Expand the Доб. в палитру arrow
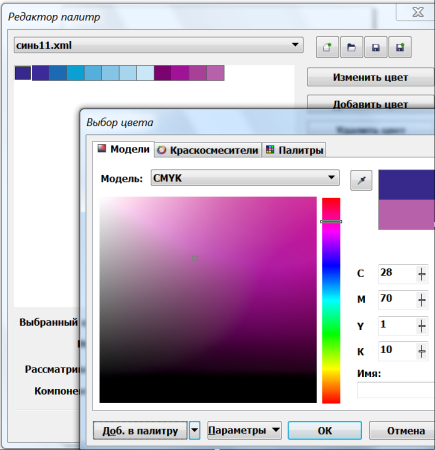 pyautogui.click(x=194, y=430)
